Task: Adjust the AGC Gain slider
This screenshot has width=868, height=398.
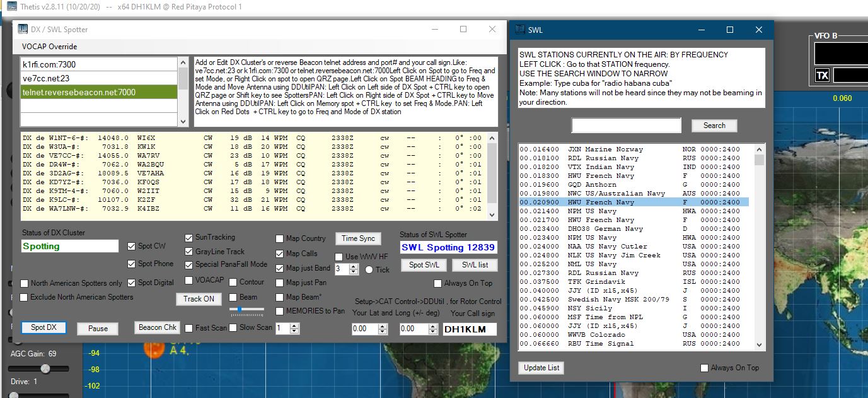Action: coord(45,368)
